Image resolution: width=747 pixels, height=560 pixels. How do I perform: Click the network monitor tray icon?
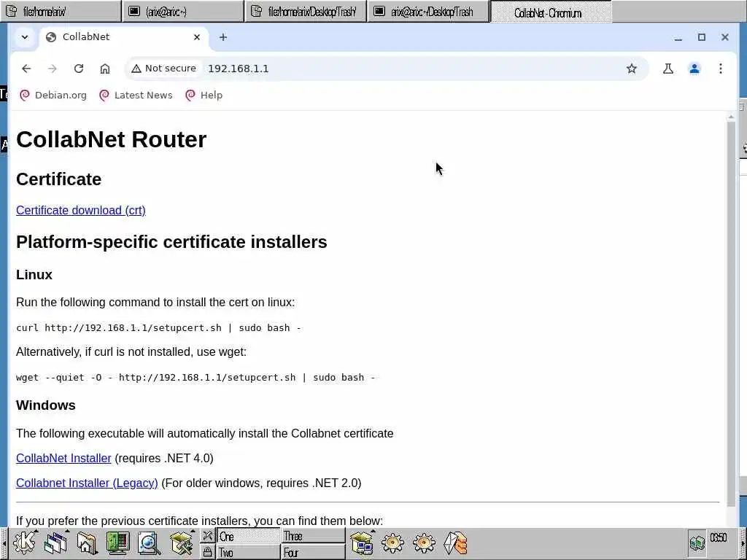697,542
